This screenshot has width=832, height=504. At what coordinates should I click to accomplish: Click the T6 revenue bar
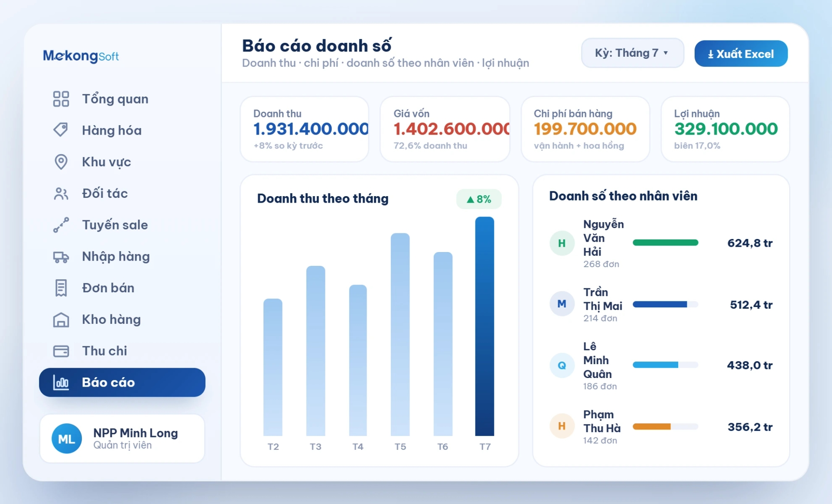443,344
